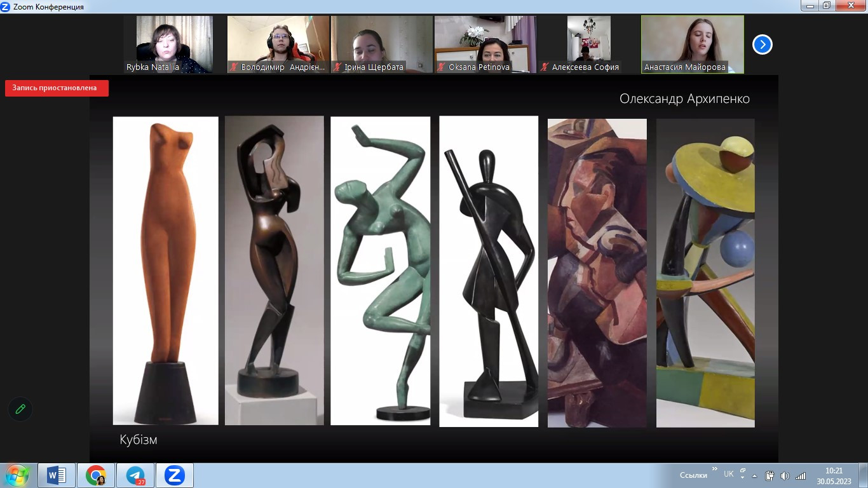Click the colorful sculpture with blue ball
Viewport: 868px width, 488px height.
point(705,273)
